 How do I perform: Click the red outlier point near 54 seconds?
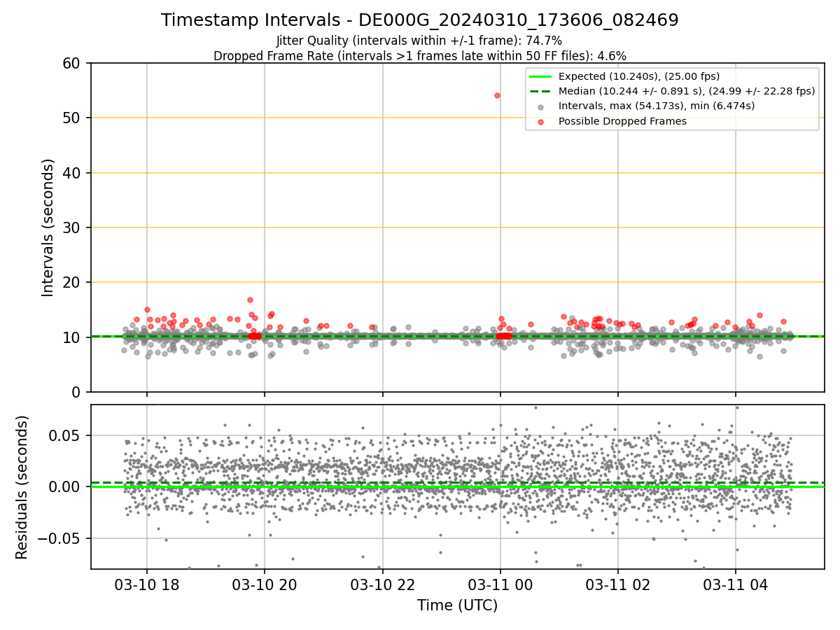pos(497,95)
